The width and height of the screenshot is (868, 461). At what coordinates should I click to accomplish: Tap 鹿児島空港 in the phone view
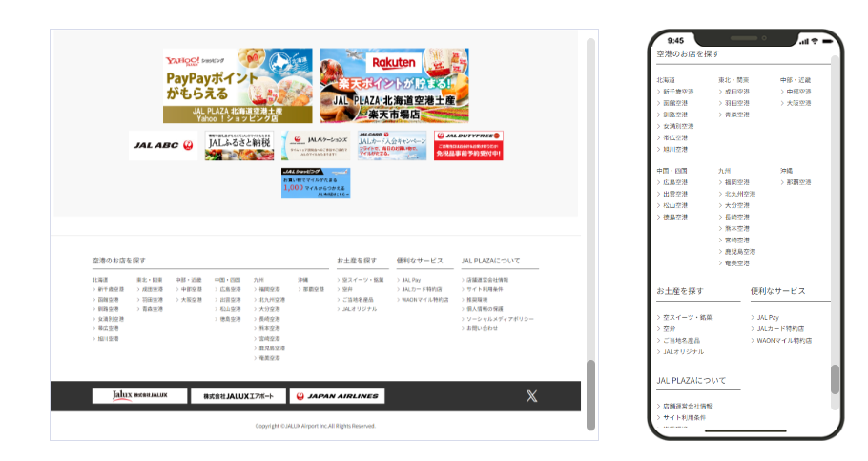740,252
